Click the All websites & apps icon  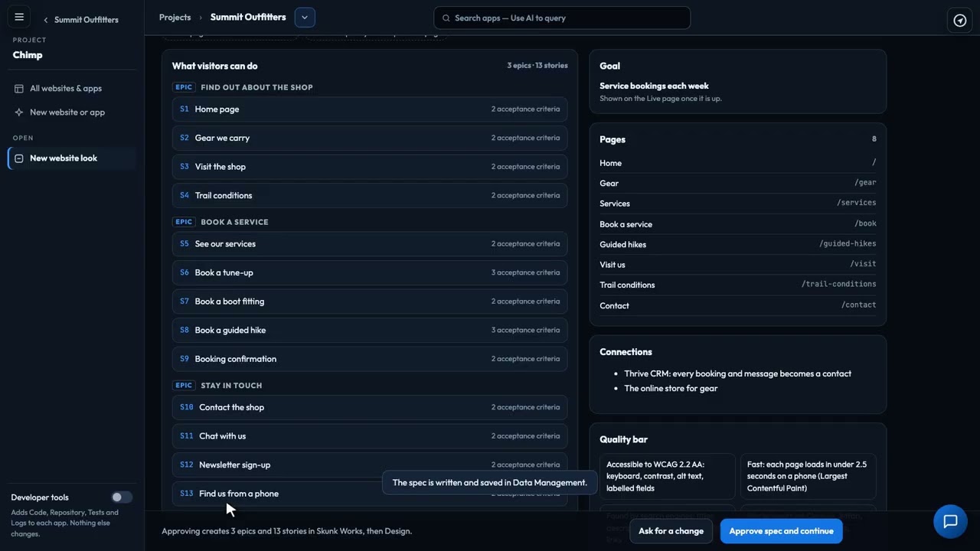click(x=19, y=89)
